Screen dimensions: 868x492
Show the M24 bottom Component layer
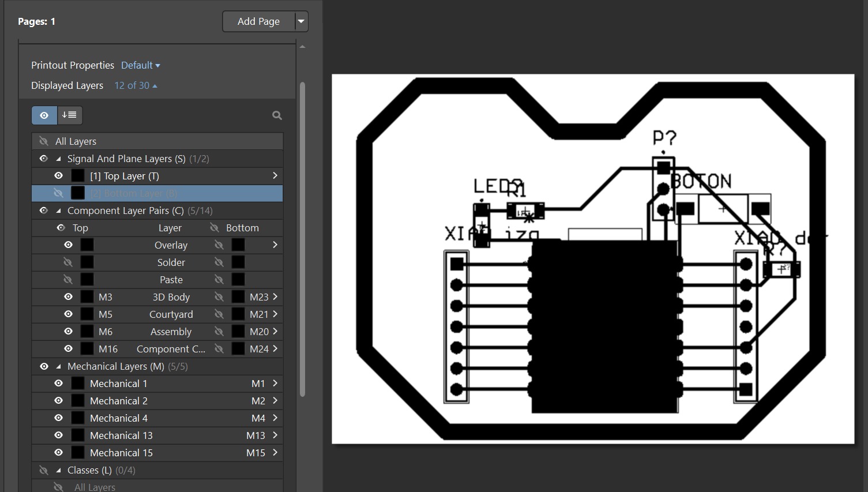pyautogui.click(x=219, y=349)
